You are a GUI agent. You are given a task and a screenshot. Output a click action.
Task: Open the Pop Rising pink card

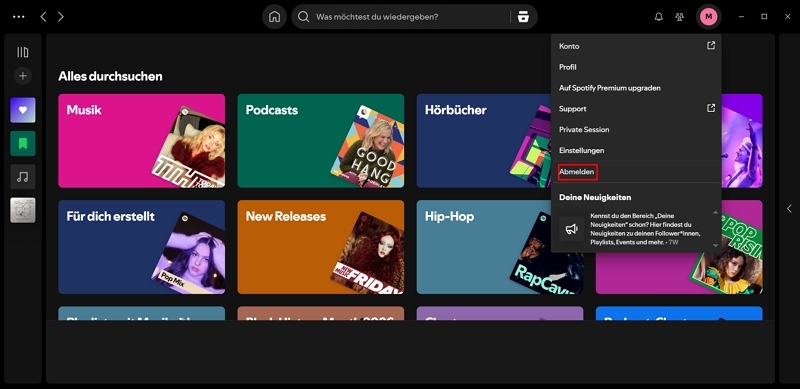(x=679, y=273)
